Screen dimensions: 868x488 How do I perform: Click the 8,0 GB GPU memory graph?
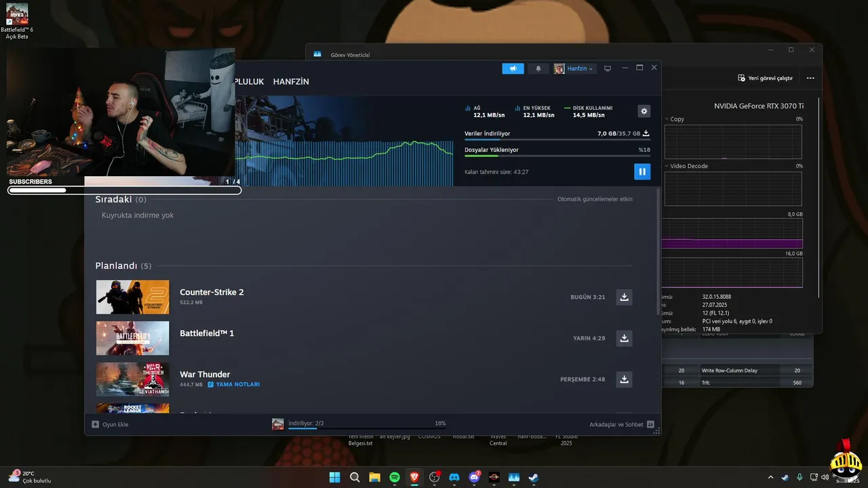(733, 233)
